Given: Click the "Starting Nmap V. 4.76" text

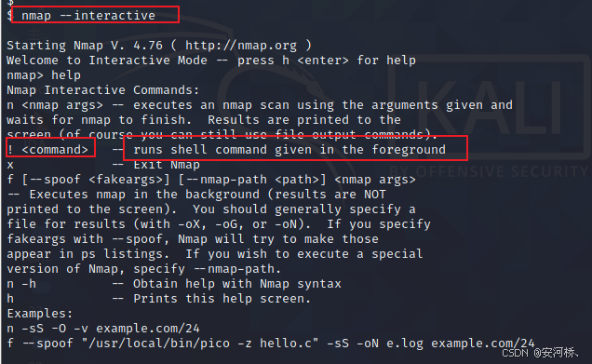Looking at the screenshot, I should pyautogui.click(x=85, y=46).
